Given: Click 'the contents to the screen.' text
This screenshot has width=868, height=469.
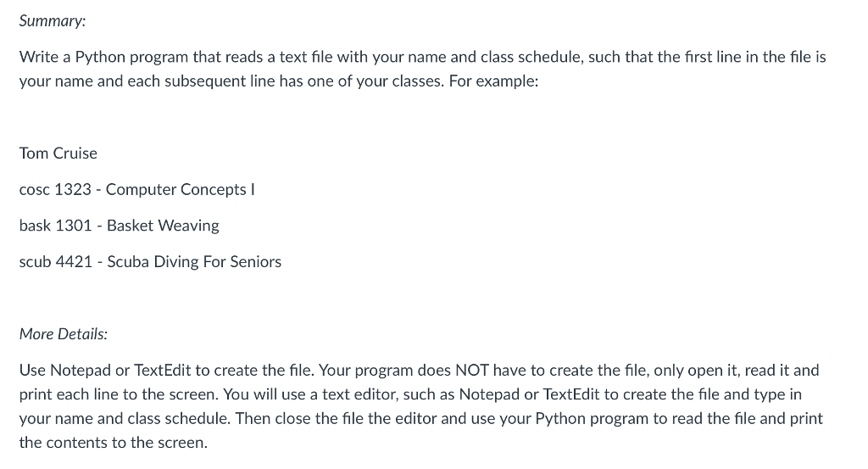Looking at the screenshot, I should 114,443.
